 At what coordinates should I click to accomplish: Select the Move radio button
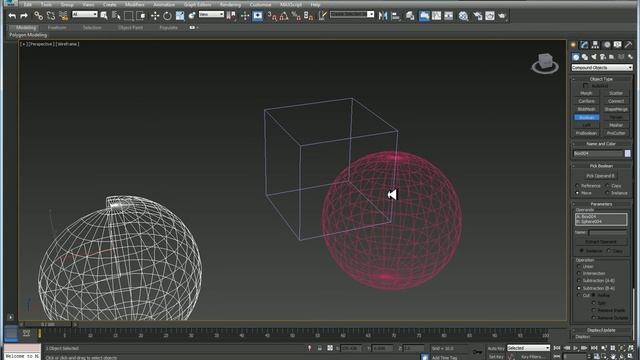578,193
